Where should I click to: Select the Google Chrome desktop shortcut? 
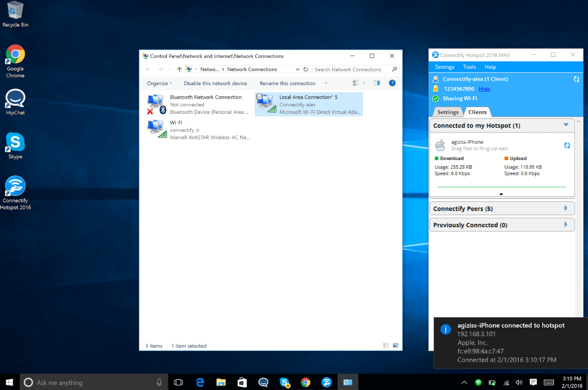pos(15,61)
